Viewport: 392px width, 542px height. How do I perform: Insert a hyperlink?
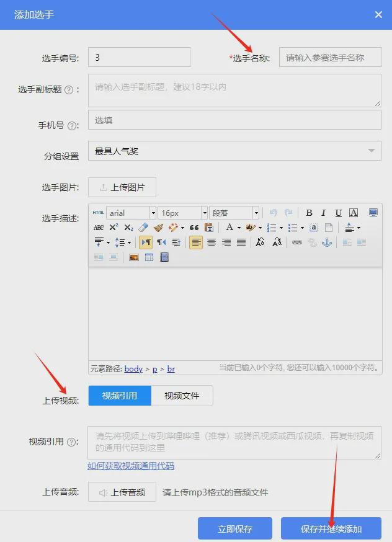pos(297,242)
